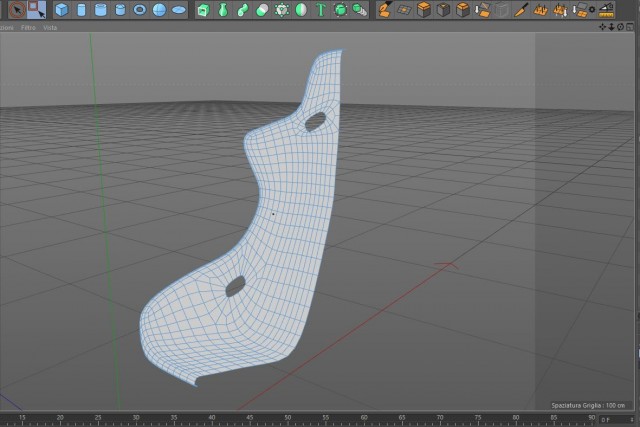Add a Symmetry object
Image resolution: width=640 pixels, height=427 pixels.
301,10
